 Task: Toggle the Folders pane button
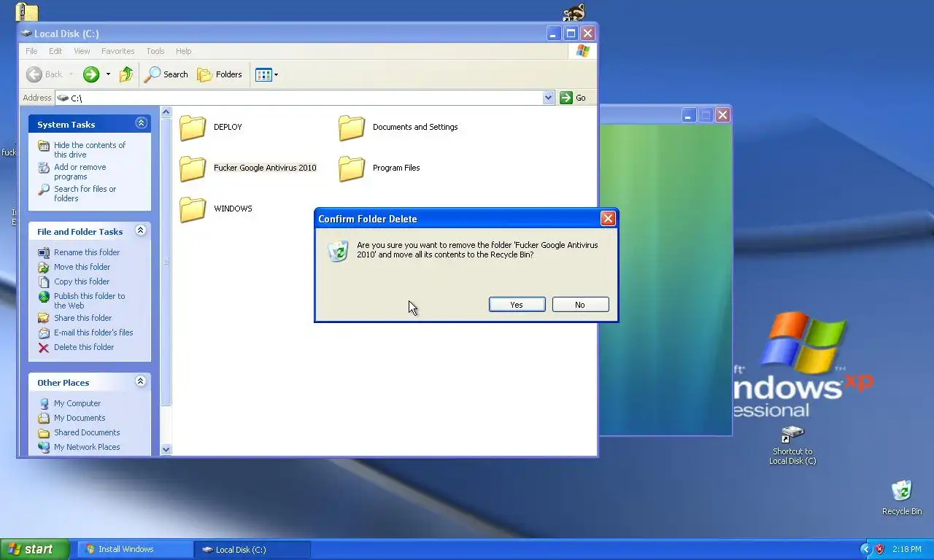coord(220,74)
